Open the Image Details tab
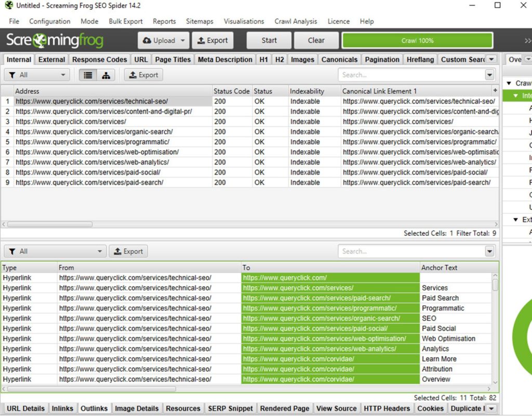This screenshot has width=532, height=416. click(x=137, y=409)
